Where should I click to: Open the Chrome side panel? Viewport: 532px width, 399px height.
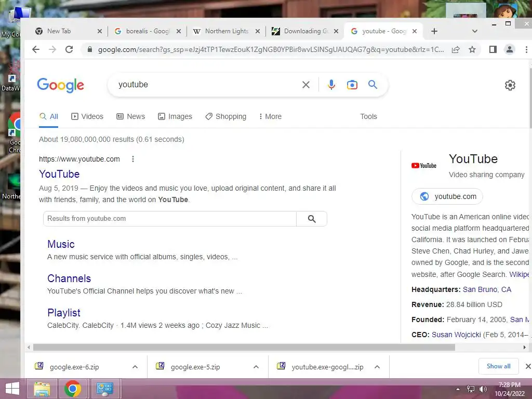tap(493, 49)
